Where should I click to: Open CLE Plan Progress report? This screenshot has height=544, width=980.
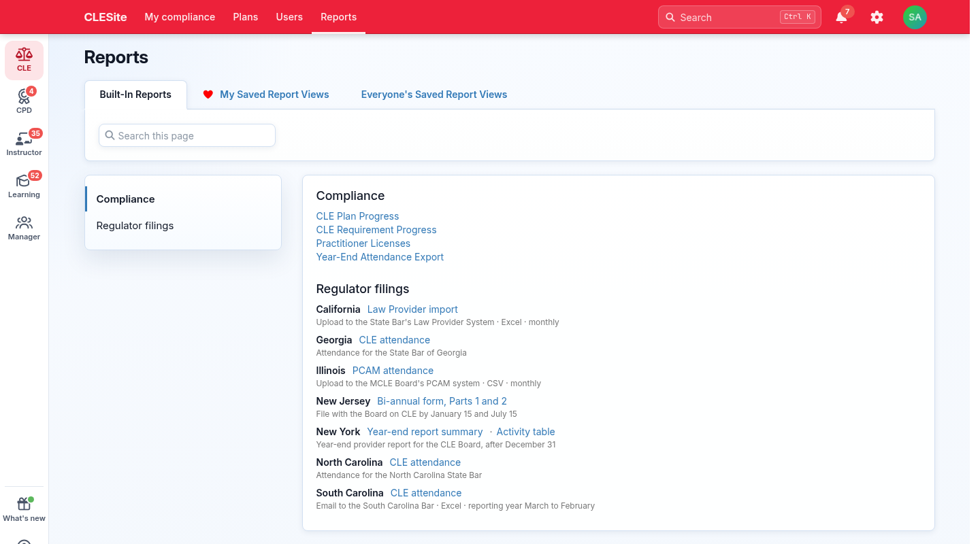(x=357, y=216)
